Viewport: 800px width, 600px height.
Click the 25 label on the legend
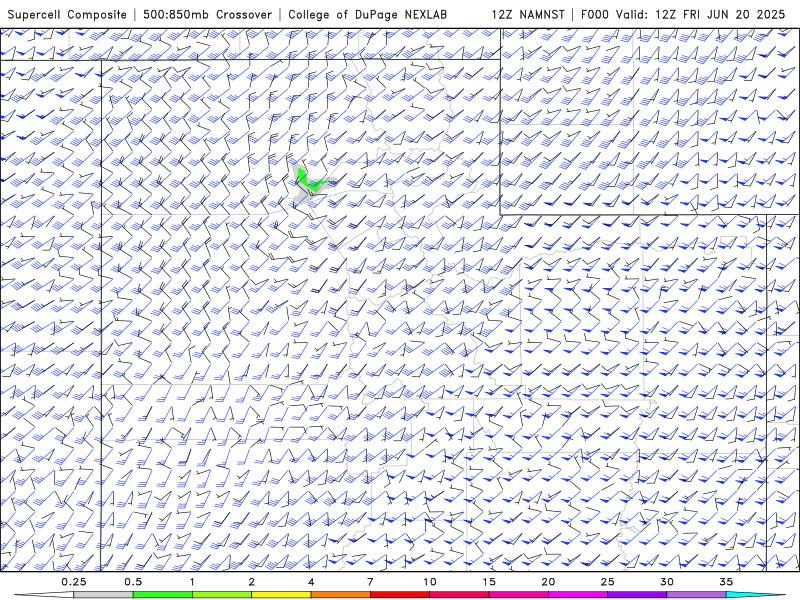click(608, 582)
